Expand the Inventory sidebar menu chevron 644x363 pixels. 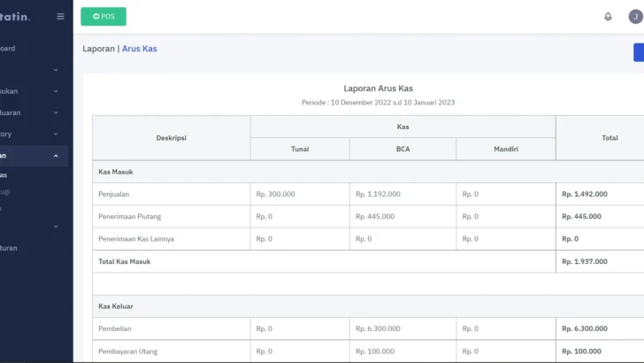click(56, 135)
